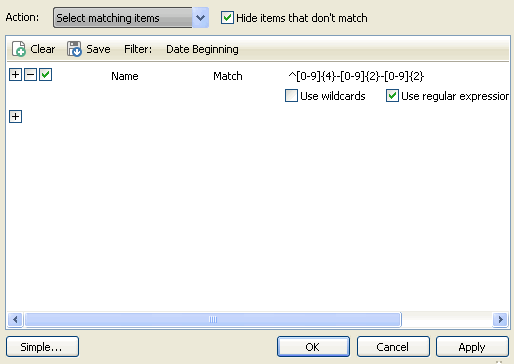Screen dimensions: 514x364
Task: Click the horizontal scrollbar left arrow
Action: pos(15,320)
